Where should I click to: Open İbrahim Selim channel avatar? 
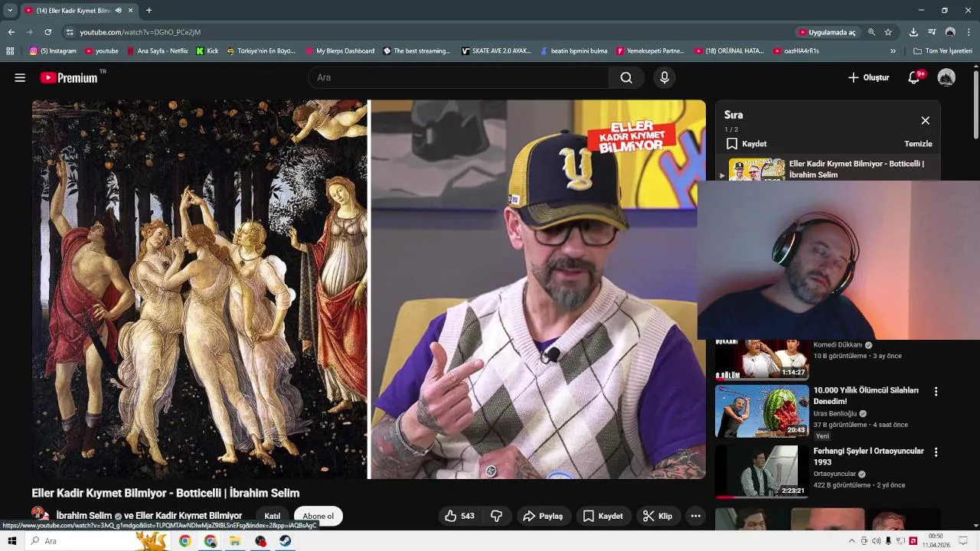[x=40, y=515]
